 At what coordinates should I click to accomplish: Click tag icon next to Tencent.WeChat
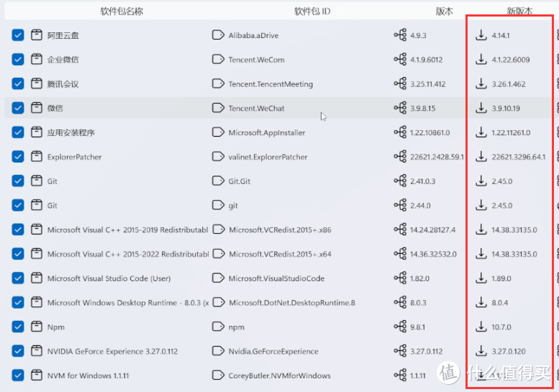click(x=218, y=108)
